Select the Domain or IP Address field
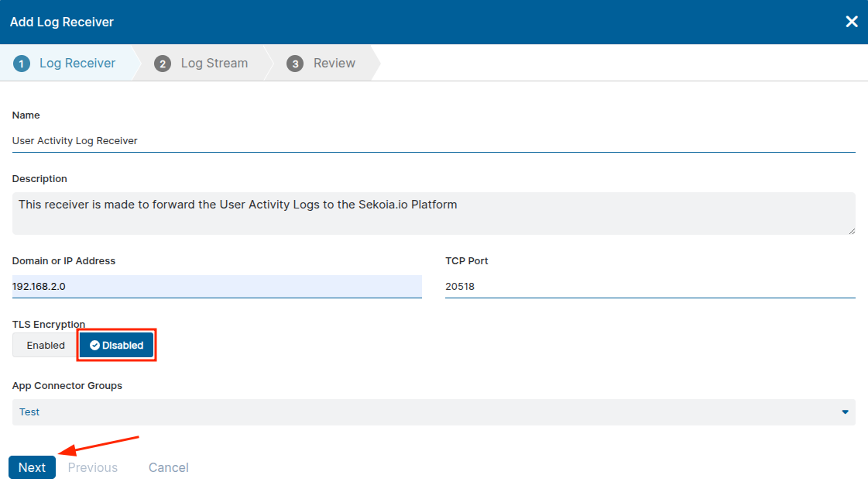Viewport: 868px width, 489px height. click(217, 287)
